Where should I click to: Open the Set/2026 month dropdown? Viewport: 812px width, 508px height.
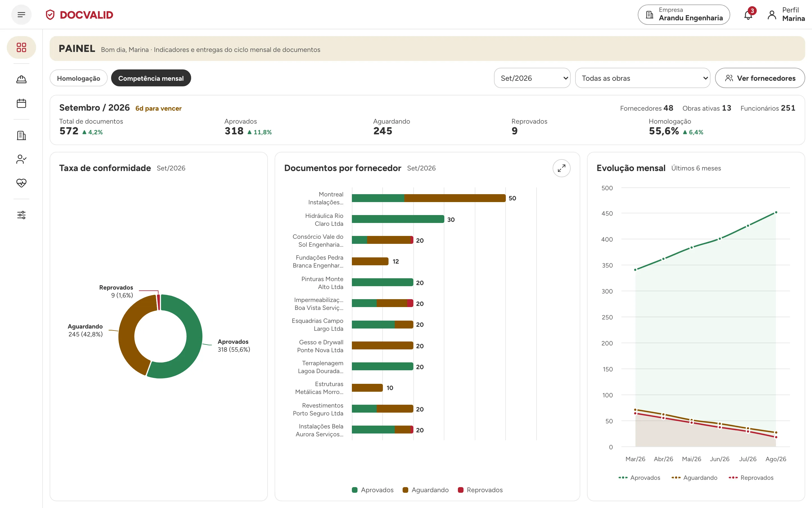(x=532, y=78)
